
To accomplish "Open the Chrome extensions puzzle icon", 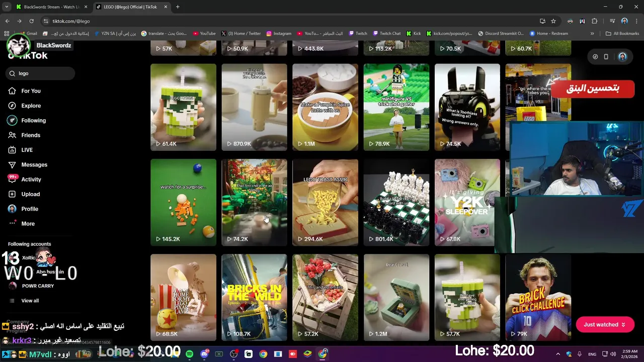I will 595,21.
